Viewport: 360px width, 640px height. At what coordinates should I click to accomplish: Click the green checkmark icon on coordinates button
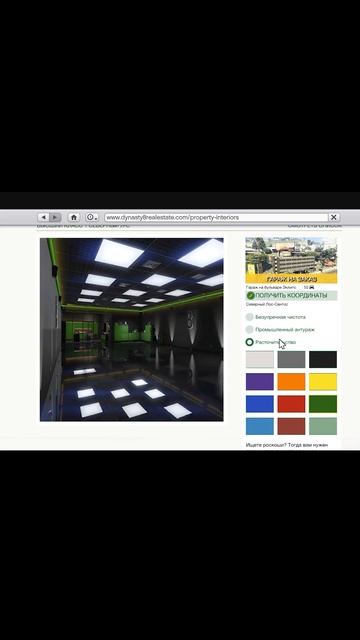251,296
